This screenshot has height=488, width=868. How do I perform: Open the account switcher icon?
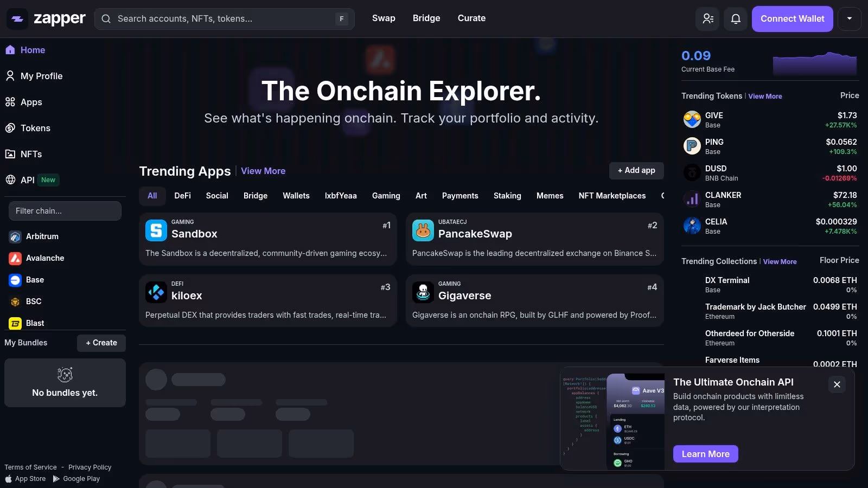point(708,18)
